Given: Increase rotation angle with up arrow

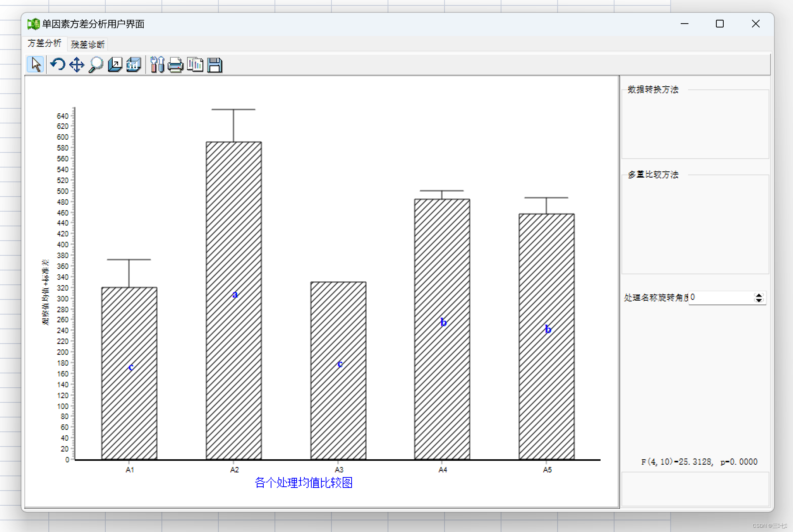Looking at the screenshot, I should point(759,295).
